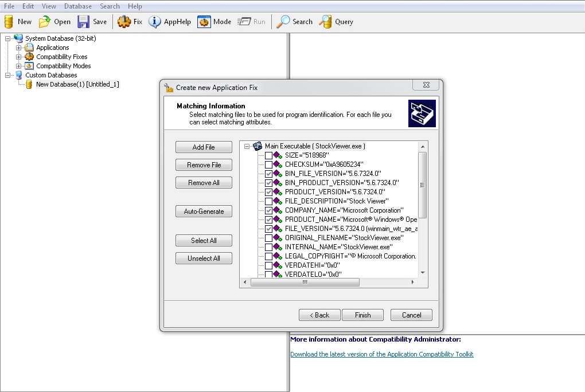The height and width of the screenshot is (392, 585).
Task: Expand the Compatibility Fixes node
Action: pyautogui.click(x=18, y=57)
